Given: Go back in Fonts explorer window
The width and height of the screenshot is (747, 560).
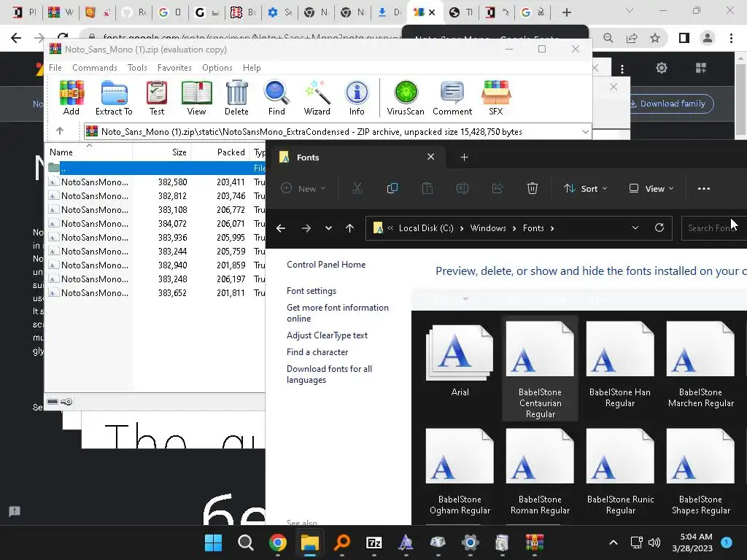Looking at the screenshot, I should (x=281, y=228).
